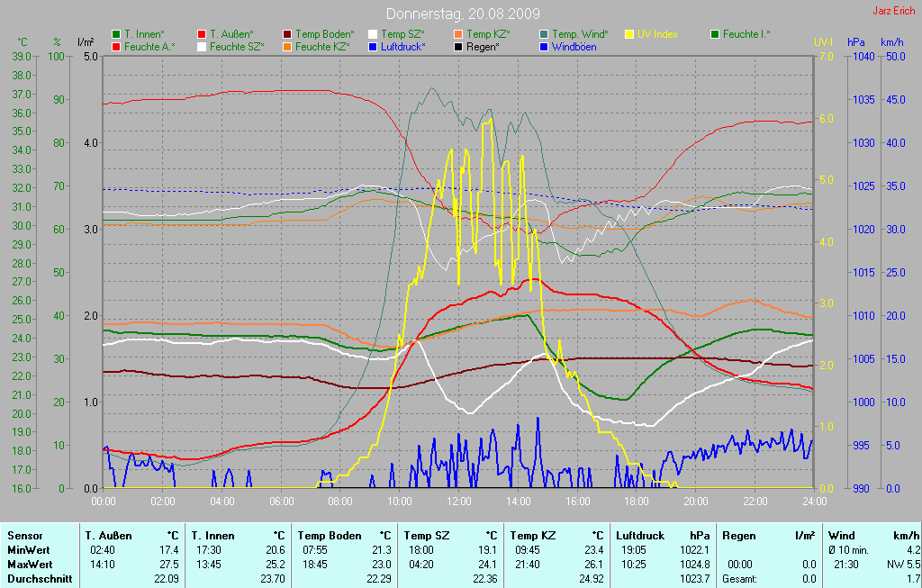Click the blue Windböen legend square

(x=544, y=46)
